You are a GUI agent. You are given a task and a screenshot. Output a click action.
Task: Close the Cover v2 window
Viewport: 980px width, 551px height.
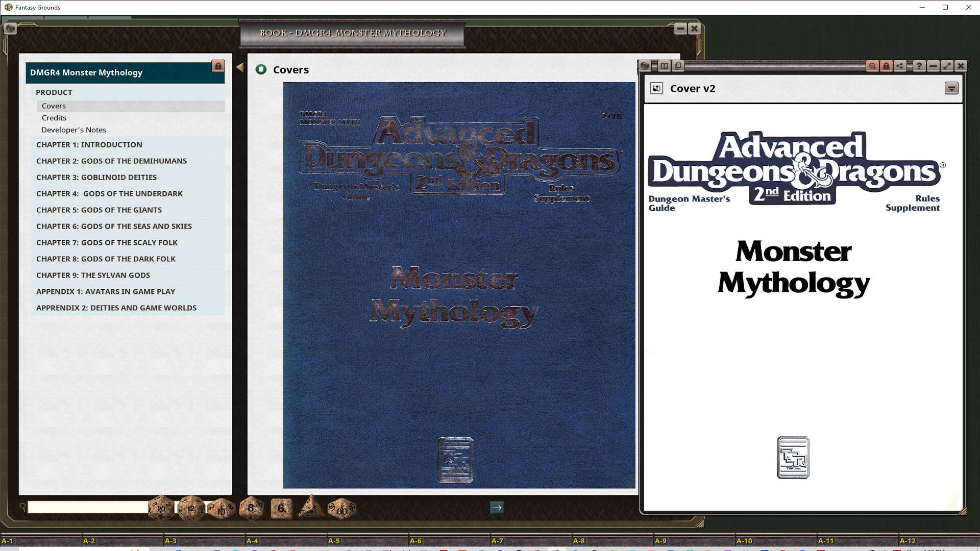click(x=961, y=66)
